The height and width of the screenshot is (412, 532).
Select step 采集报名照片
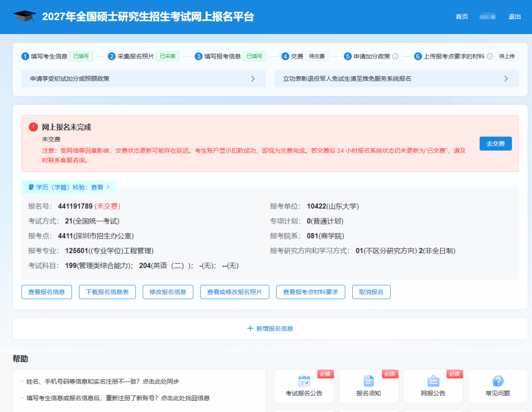136,56
